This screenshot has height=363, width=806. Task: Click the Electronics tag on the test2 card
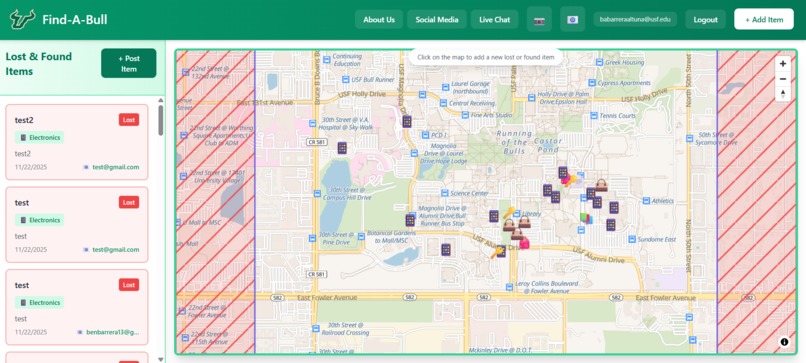coord(40,137)
